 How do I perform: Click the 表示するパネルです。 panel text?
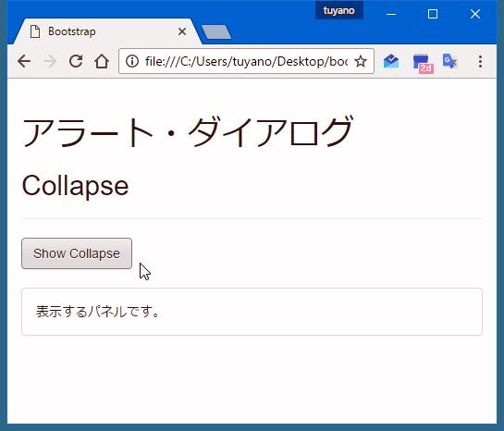pyautogui.click(x=98, y=312)
